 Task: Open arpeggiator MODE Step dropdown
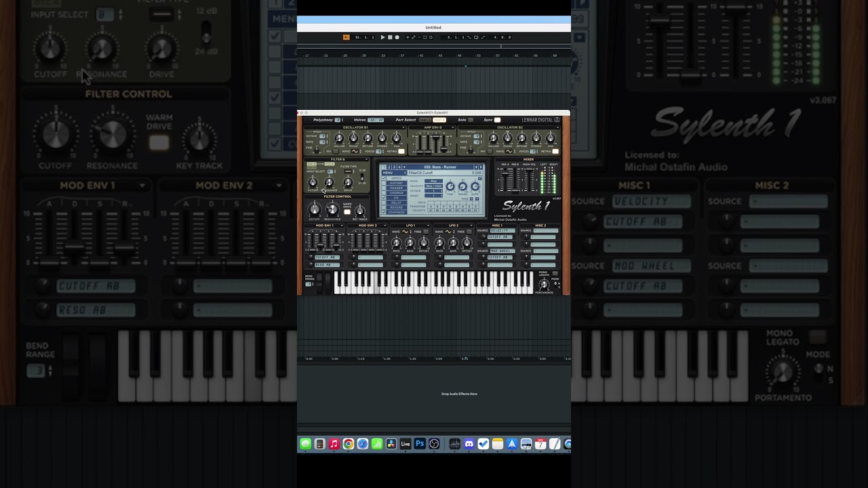tap(433, 181)
